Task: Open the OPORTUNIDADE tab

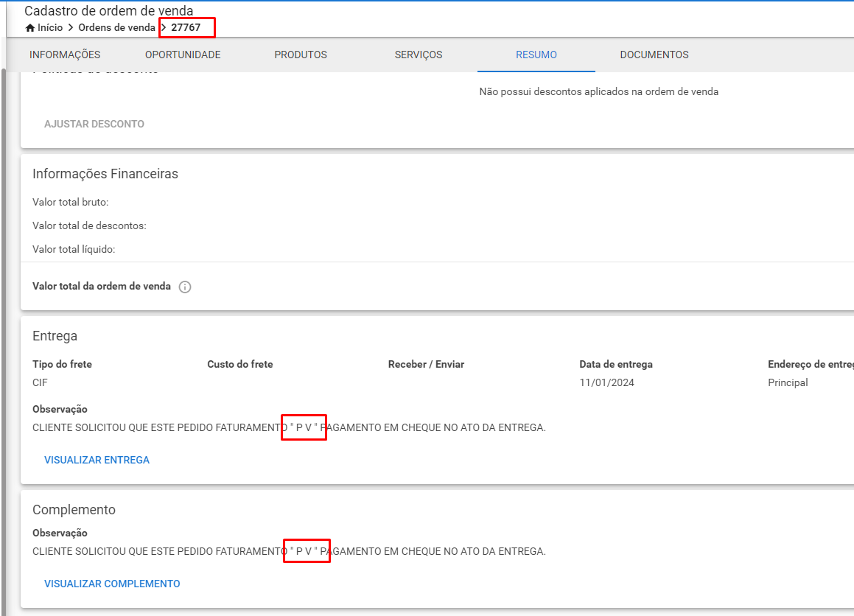Action: pyautogui.click(x=183, y=55)
